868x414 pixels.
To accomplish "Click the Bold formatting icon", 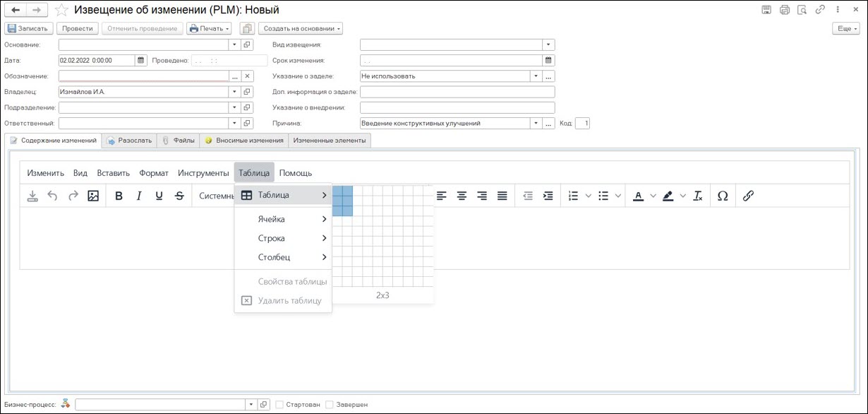I will [119, 196].
